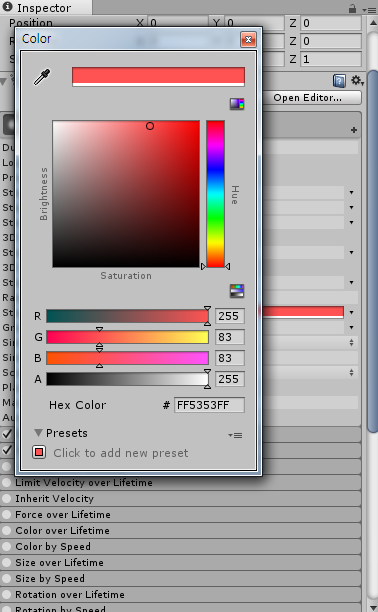Click the plus icon in module header

click(354, 130)
